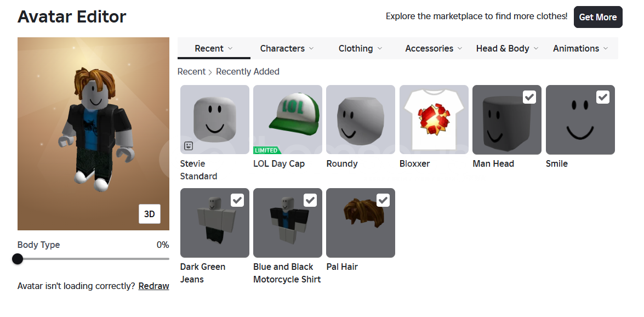Click the Man Head item image
644x317 pixels.
[507, 120]
